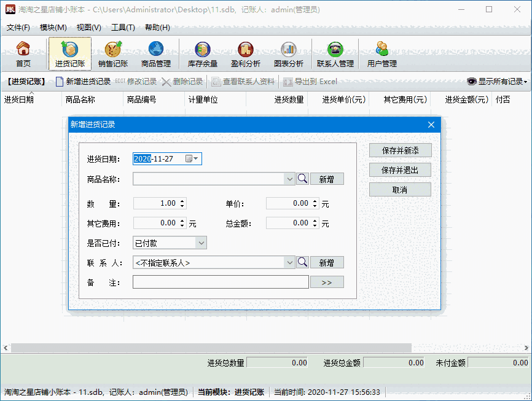This screenshot has height=401, width=532.
Task: Open 联系人管理 contact management
Action: pos(335,53)
